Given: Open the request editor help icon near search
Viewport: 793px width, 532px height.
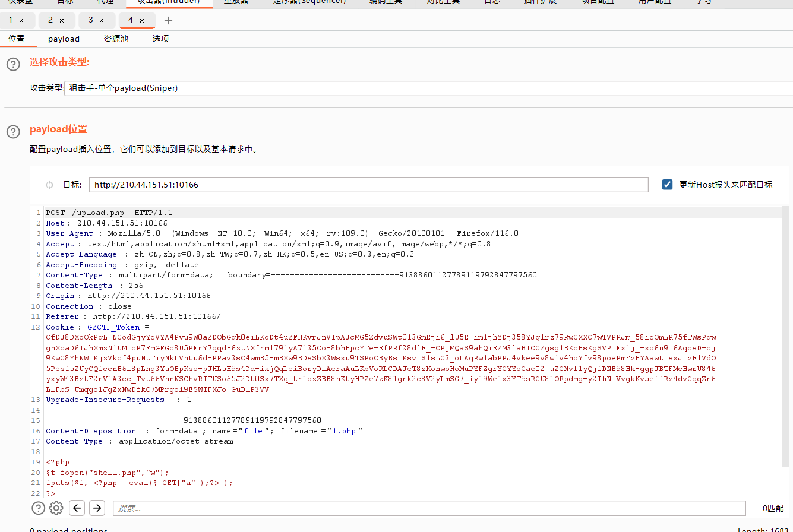Looking at the screenshot, I should tap(38, 508).
